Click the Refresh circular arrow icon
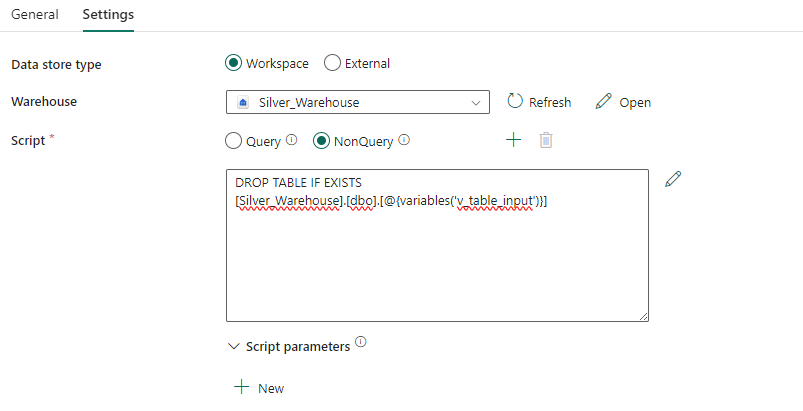The width and height of the screenshot is (803, 411). click(x=515, y=101)
